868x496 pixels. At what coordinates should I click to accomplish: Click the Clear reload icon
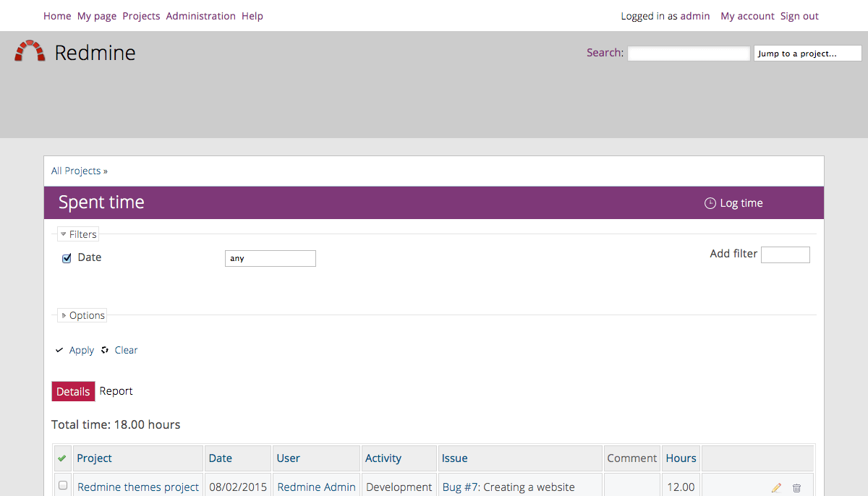pos(105,350)
